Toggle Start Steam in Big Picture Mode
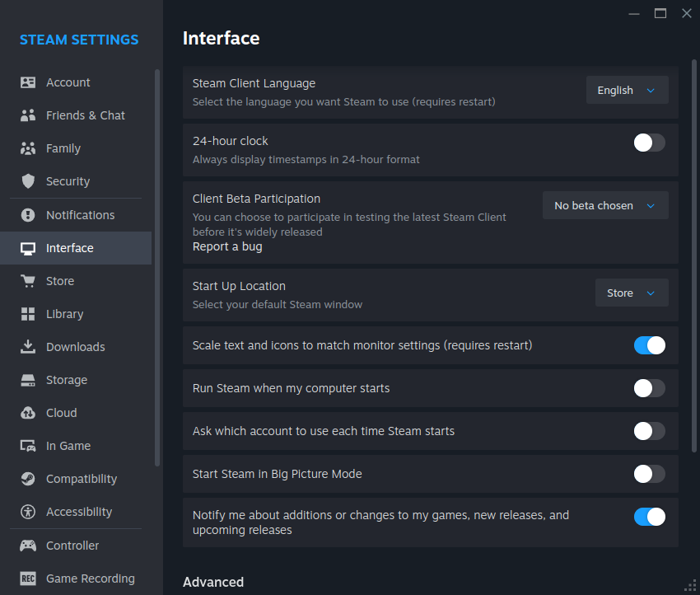Viewport: 700px width, 595px height. click(x=649, y=474)
